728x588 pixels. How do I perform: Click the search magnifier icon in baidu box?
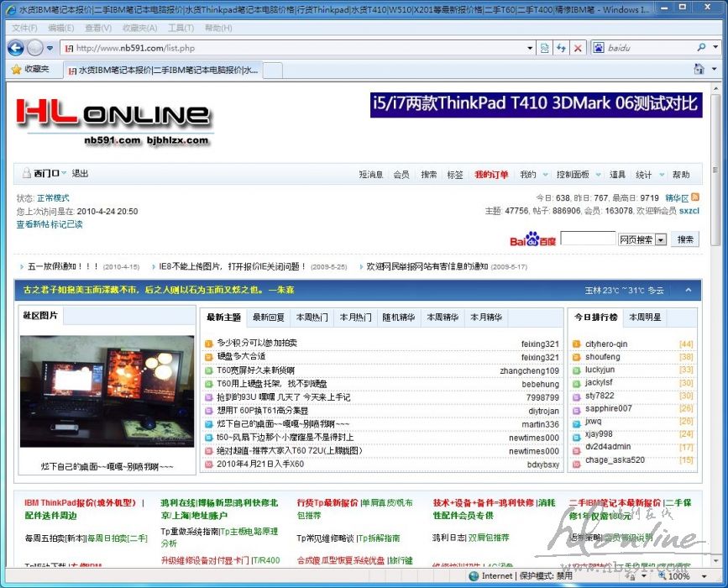(702, 48)
